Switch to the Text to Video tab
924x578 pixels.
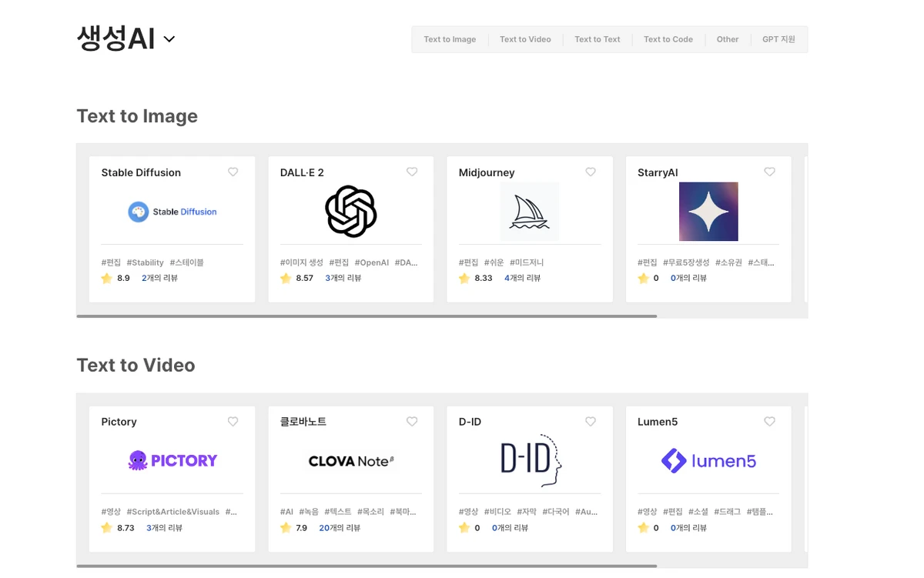pyautogui.click(x=525, y=39)
